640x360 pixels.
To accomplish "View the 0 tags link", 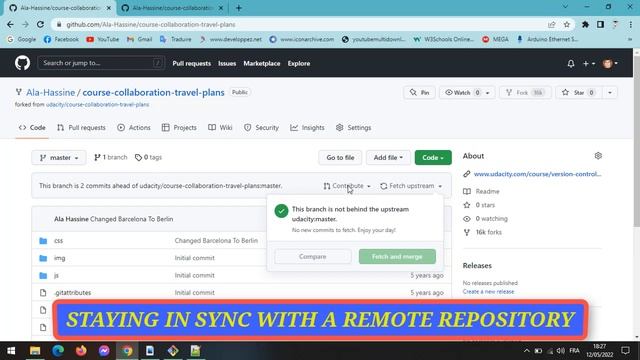I will click(149, 157).
